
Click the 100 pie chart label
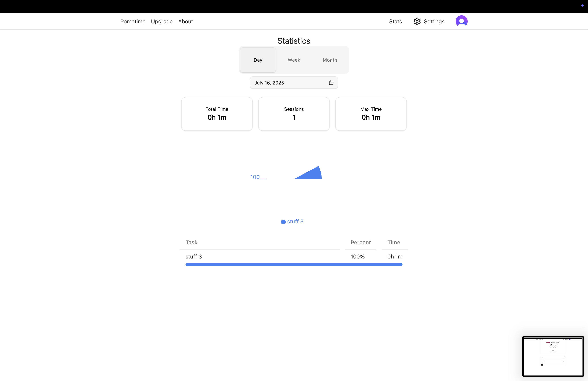pos(255,177)
